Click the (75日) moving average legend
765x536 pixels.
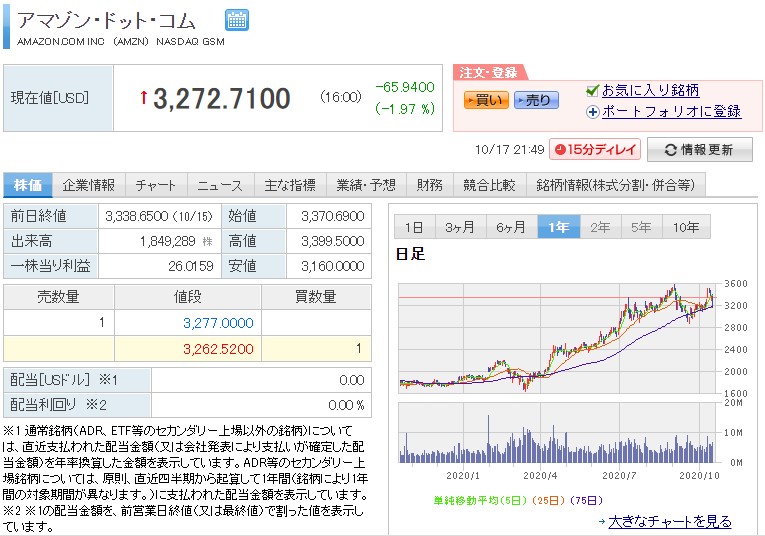pyautogui.click(x=586, y=500)
